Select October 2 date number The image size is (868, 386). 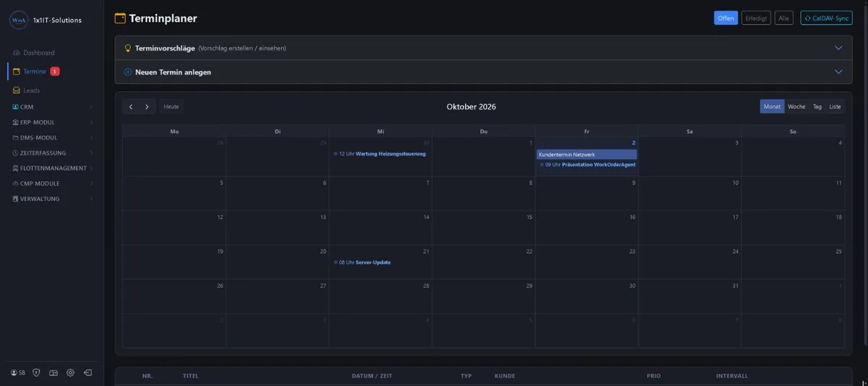coord(634,143)
